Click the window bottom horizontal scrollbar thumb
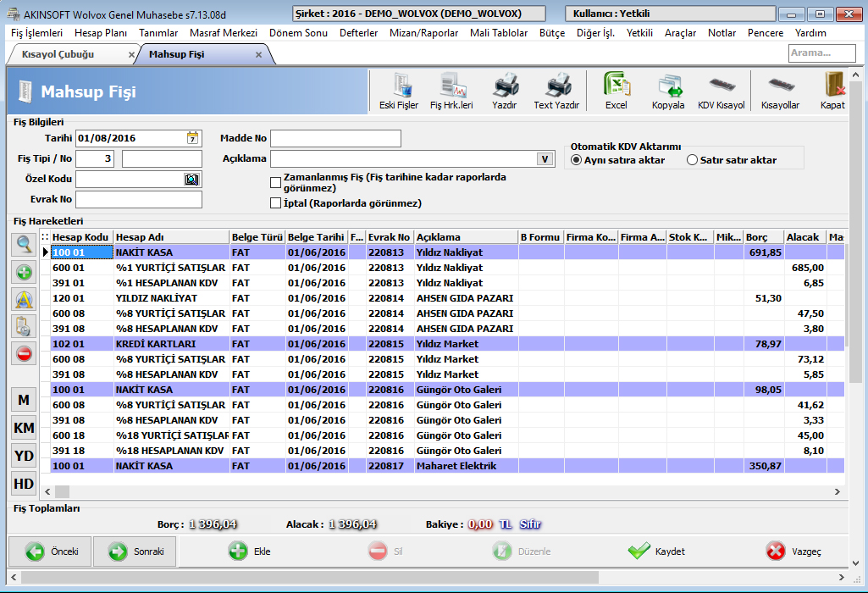Screen dimensions: 868x593 click(310, 578)
